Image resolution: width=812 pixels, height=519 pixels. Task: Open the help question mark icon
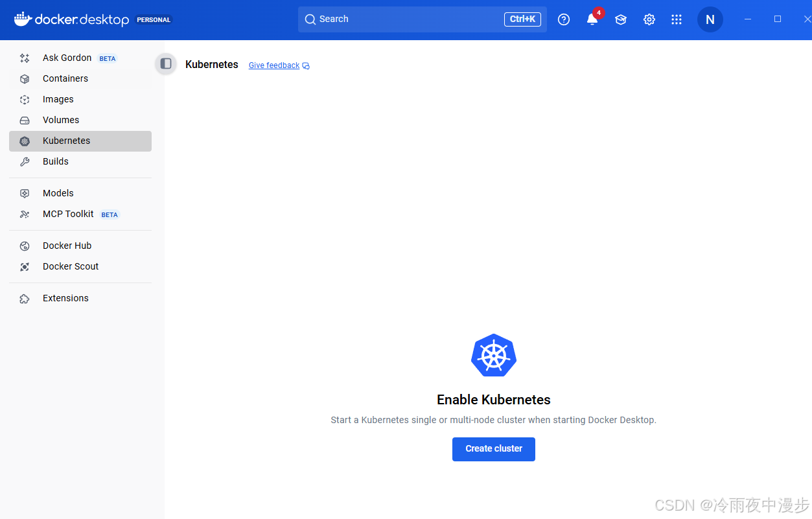564,19
